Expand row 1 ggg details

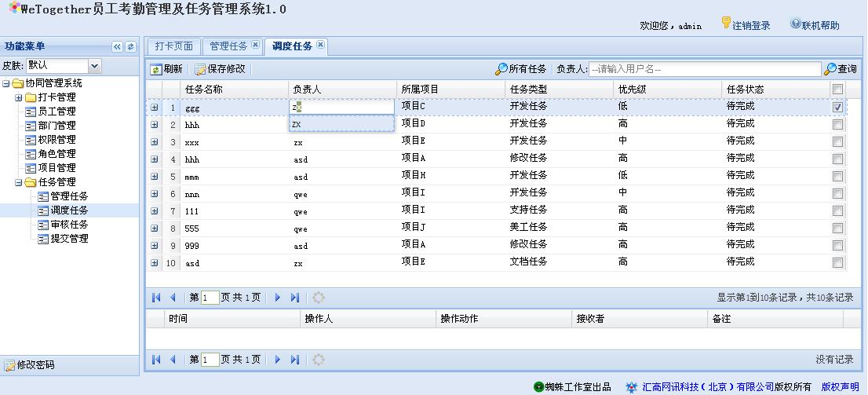pos(154,108)
